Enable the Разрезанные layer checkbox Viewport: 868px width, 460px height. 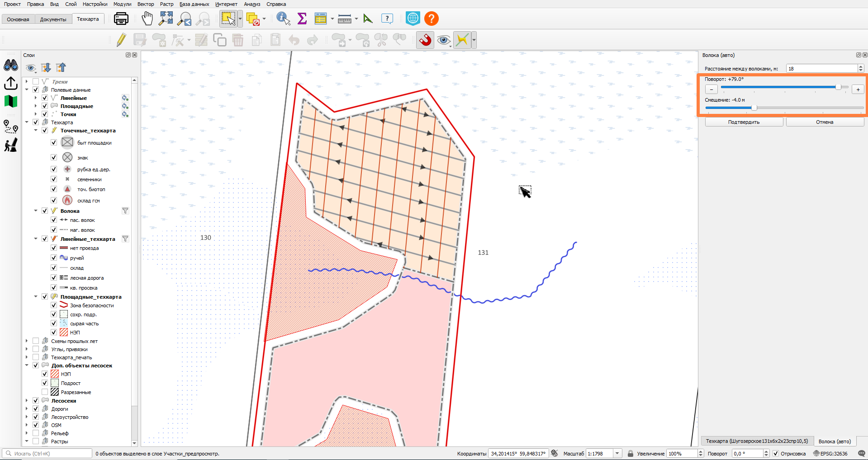pos(45,392)
